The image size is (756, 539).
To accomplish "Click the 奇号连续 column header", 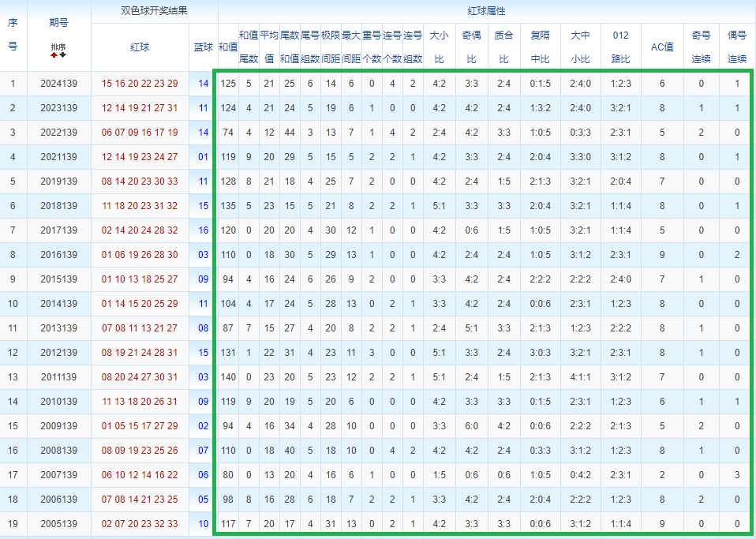I will tap(701, 47).
